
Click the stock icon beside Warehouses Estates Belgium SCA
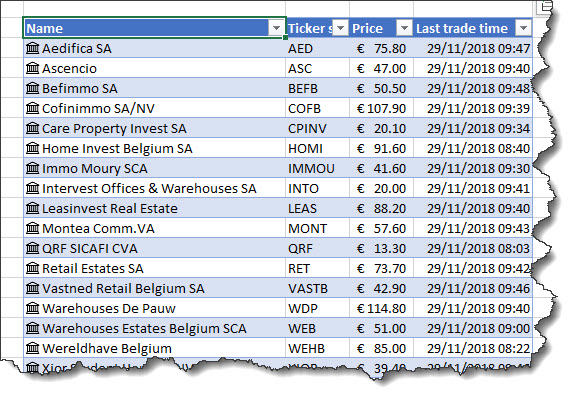click(x=32, y=328)
